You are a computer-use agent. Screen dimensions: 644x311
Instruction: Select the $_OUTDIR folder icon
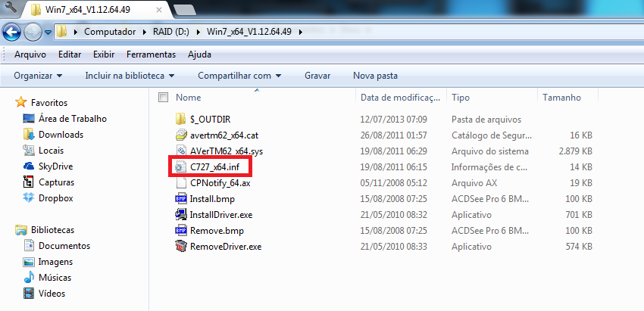[181, 119]
